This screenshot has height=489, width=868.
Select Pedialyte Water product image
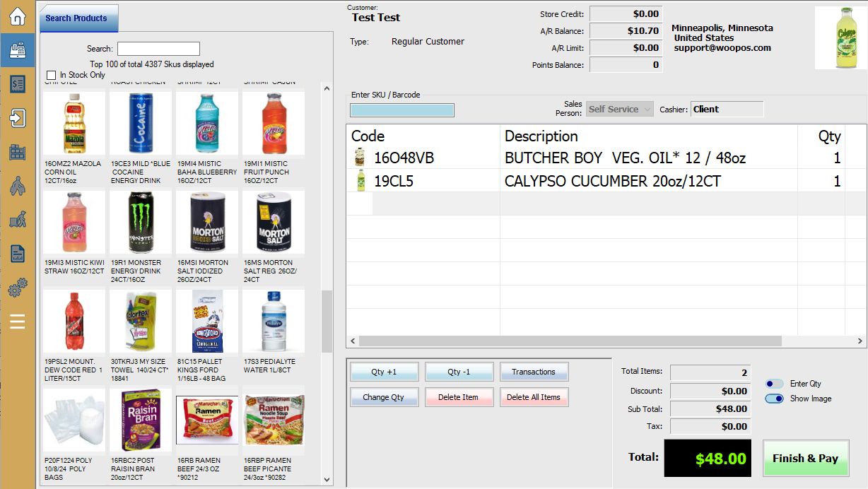pyautogui.click(x=274, y=321)
